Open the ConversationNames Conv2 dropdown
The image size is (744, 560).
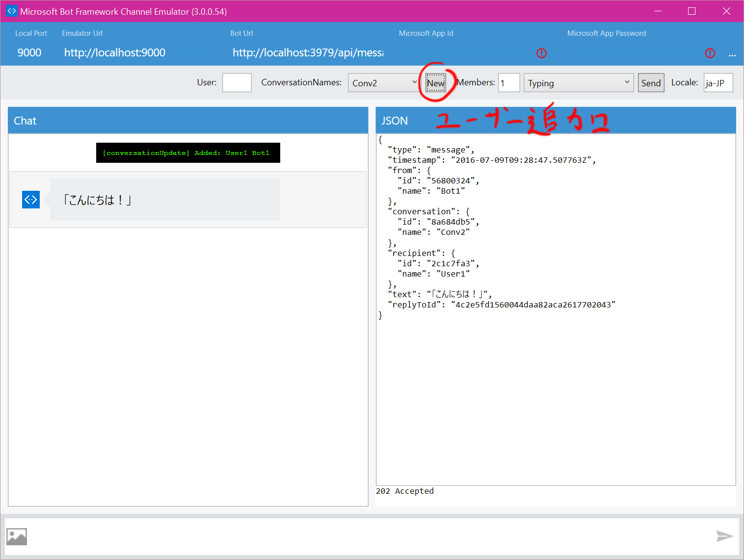click(x=383, y=82)
